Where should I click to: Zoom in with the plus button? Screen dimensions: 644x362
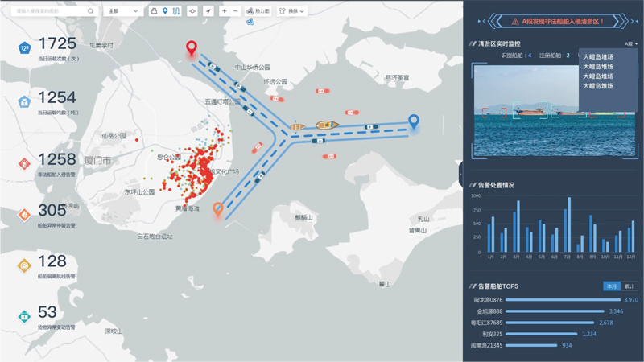(x=225, y=11)
